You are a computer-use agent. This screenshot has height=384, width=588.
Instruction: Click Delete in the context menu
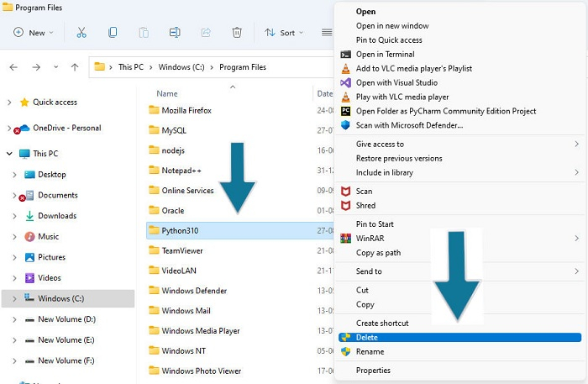[x=367, y=337]
